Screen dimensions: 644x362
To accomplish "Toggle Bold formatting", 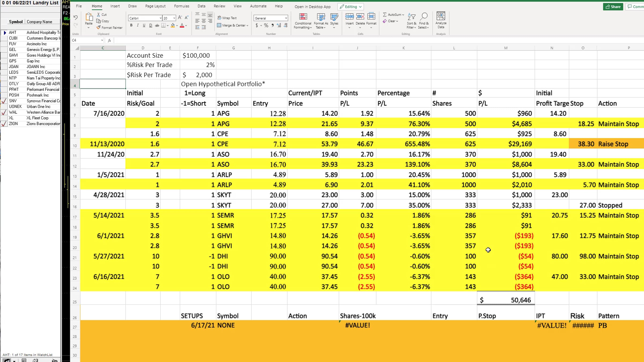I will (x=131, y=25).
